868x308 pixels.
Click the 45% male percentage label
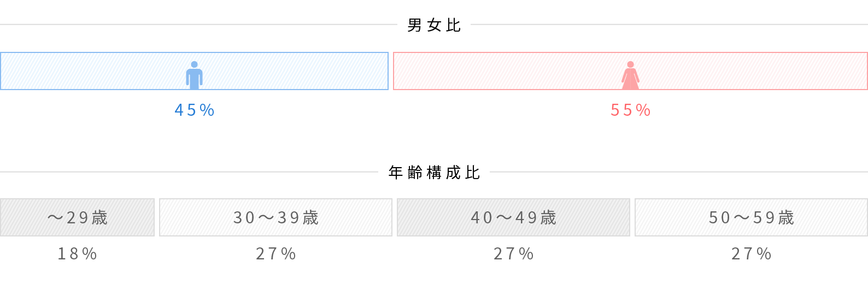click(x=194, y=110)
